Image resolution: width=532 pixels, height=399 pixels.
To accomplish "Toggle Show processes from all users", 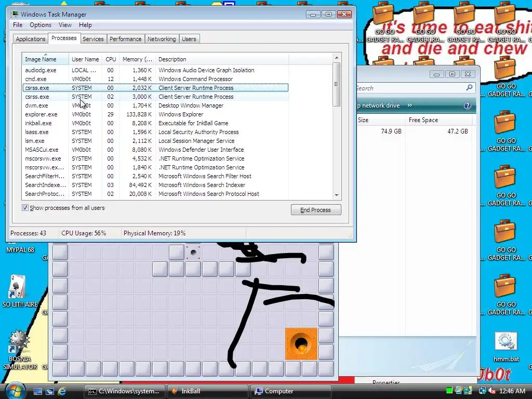I will point(25,208).
